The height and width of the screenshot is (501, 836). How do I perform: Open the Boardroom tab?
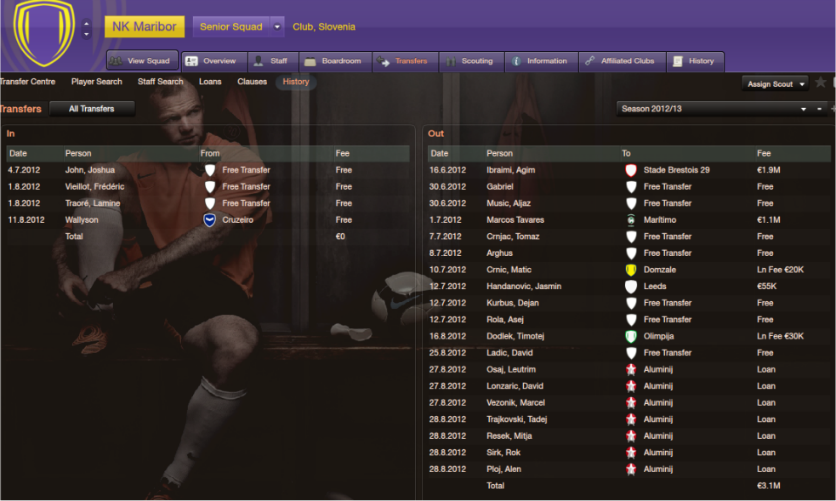coord(334,61)
